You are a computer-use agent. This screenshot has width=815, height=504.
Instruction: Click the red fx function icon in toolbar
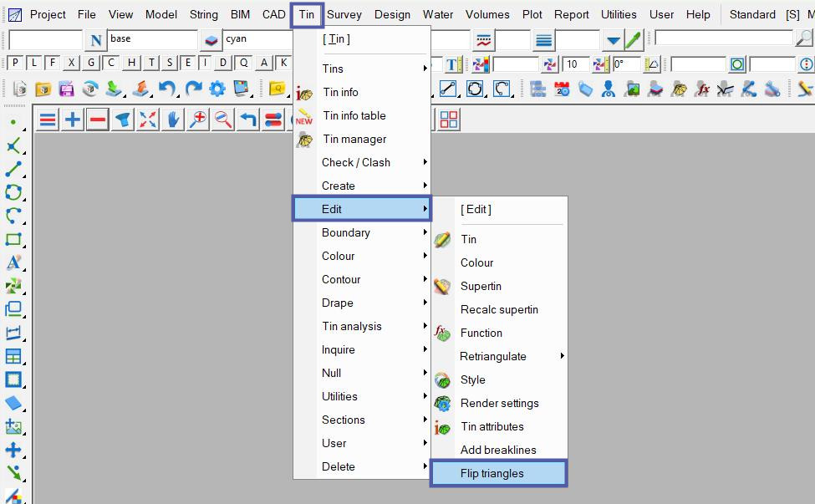[703, 89]
